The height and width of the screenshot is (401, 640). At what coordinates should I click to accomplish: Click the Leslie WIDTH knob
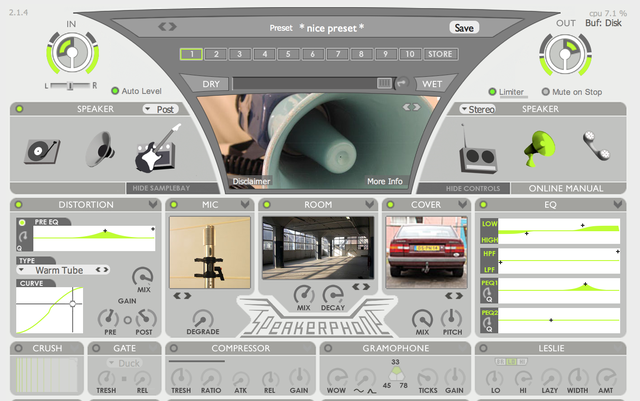[578, 377]
